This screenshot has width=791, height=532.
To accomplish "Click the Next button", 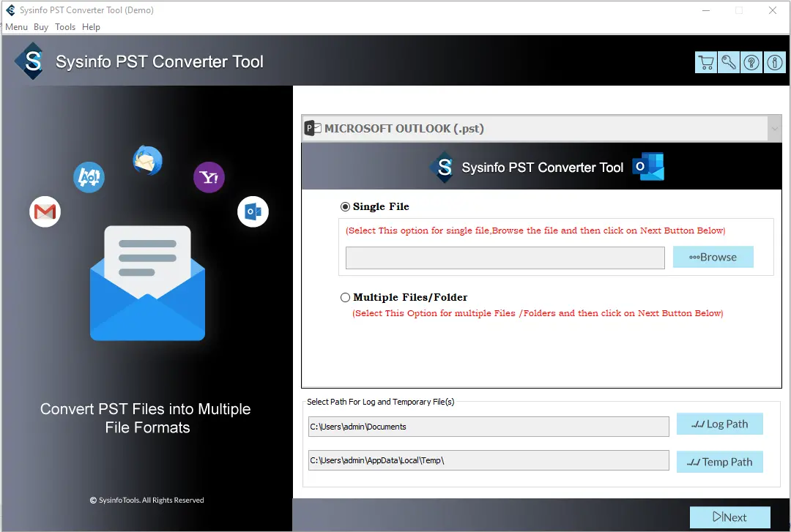I will (x=729, y=517).
